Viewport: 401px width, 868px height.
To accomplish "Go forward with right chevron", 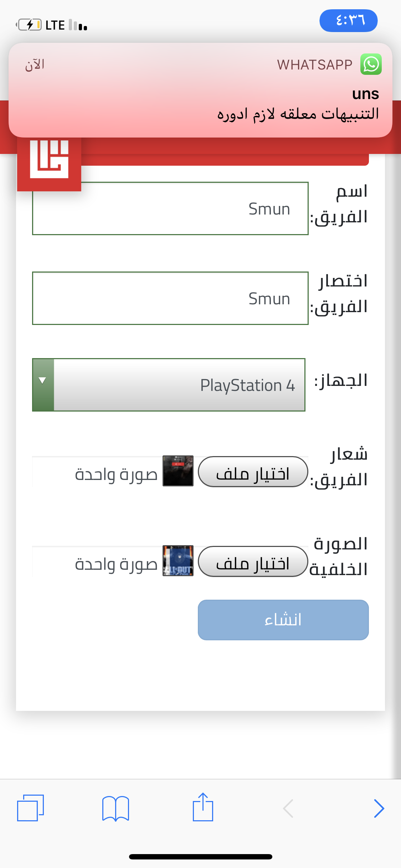I will tap(379, 808).
